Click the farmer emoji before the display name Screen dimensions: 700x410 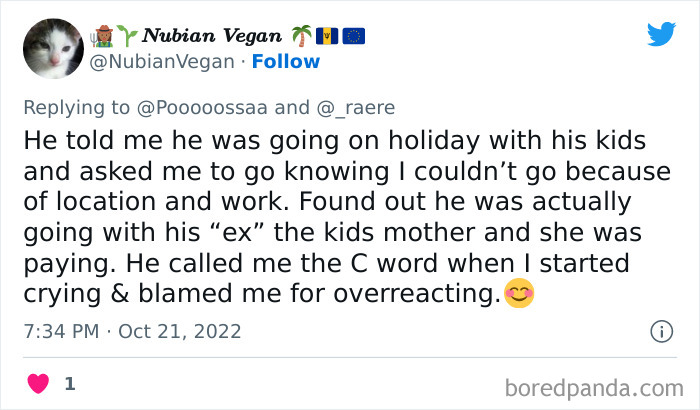pos(102,36)
